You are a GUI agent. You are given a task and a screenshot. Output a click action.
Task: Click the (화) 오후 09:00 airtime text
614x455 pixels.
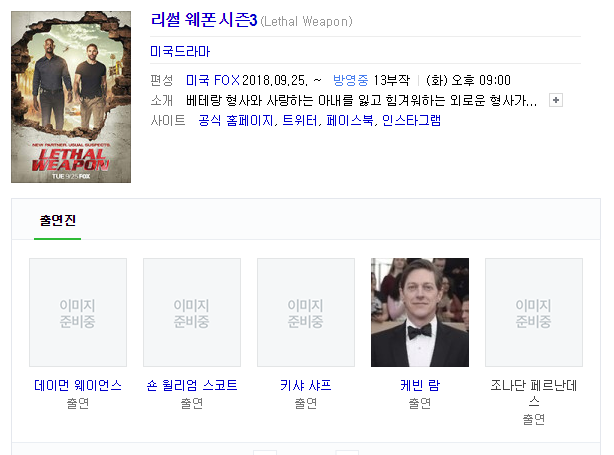click(x=468, y=80)
